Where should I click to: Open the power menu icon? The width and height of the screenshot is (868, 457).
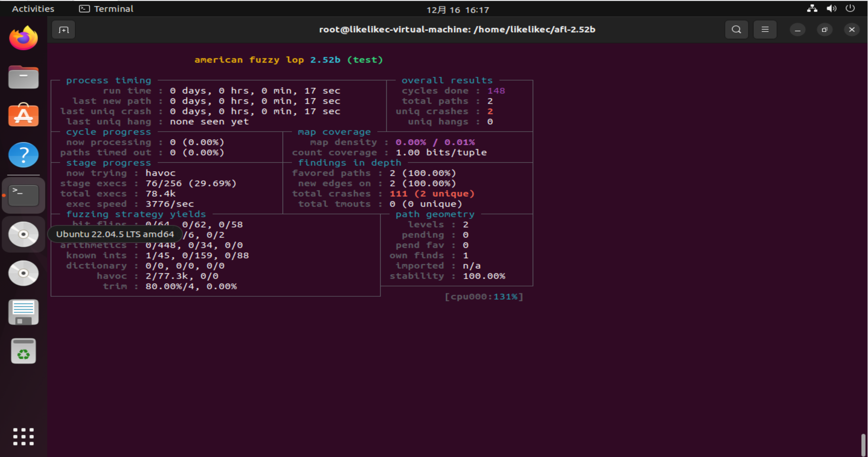pos(850,9)
